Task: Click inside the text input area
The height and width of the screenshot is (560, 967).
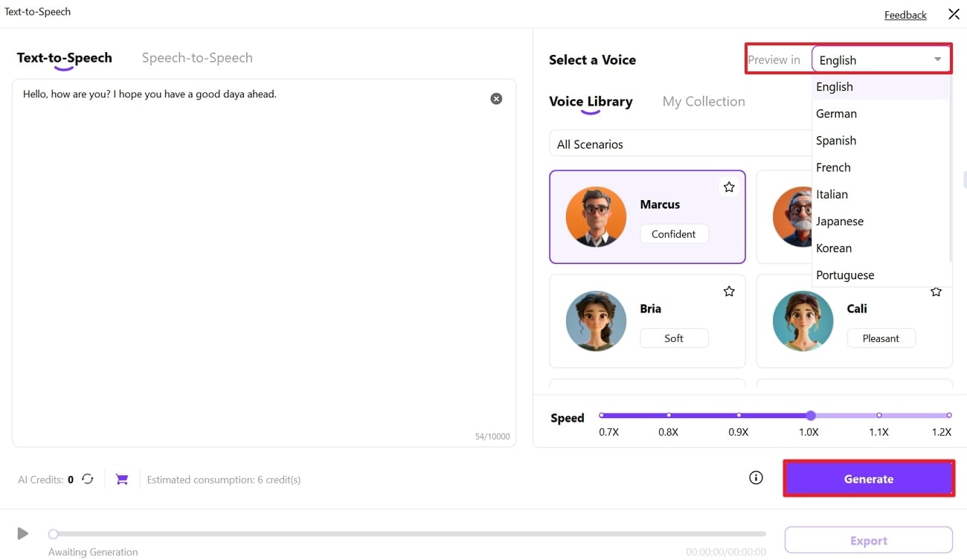Action: (x=264, y=260)
